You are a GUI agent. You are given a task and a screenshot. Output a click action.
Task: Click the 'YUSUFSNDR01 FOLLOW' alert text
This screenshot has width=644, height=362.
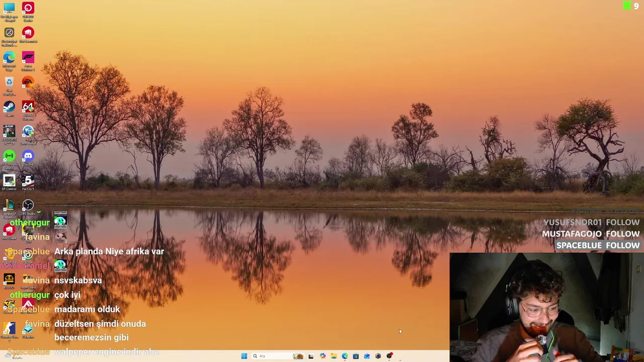(x=591, y=222)
